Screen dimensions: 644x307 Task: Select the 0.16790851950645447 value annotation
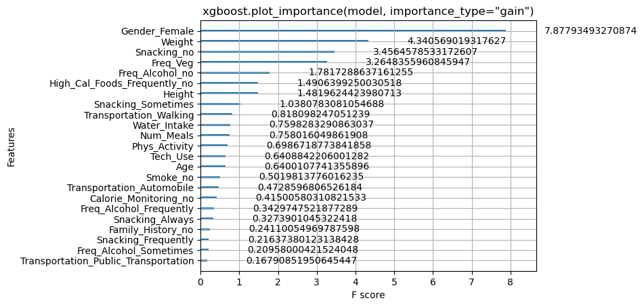(301, 260)
